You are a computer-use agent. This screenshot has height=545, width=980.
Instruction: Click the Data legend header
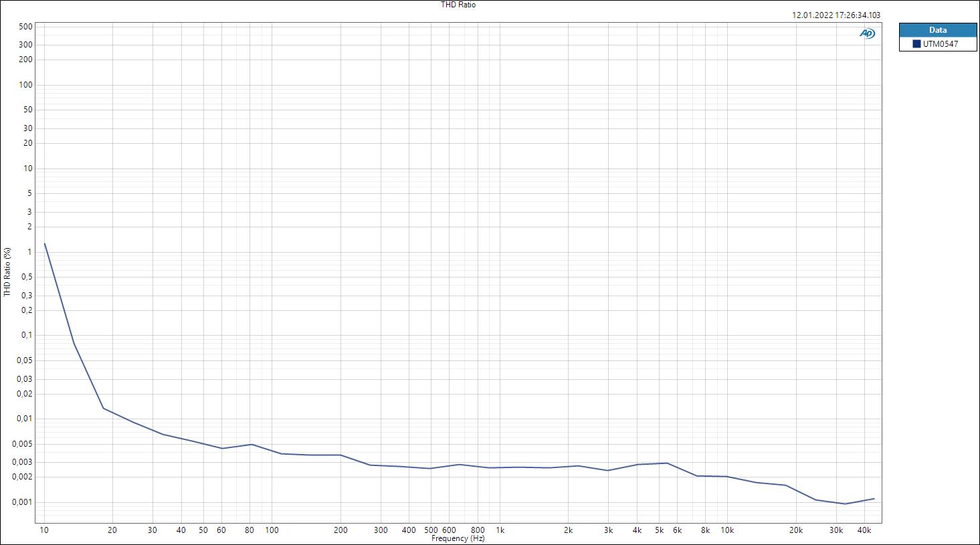[937, 30]
